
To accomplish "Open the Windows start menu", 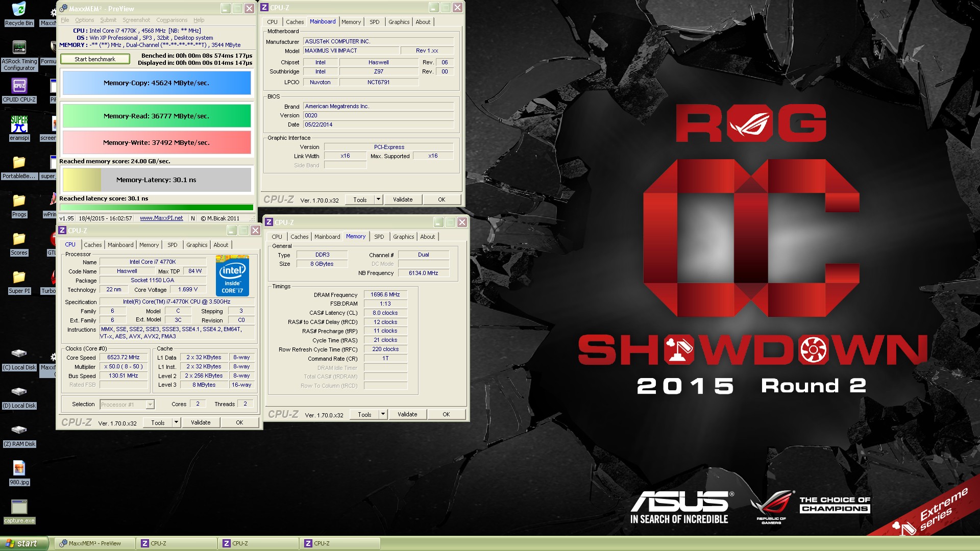I will [24, 543].
